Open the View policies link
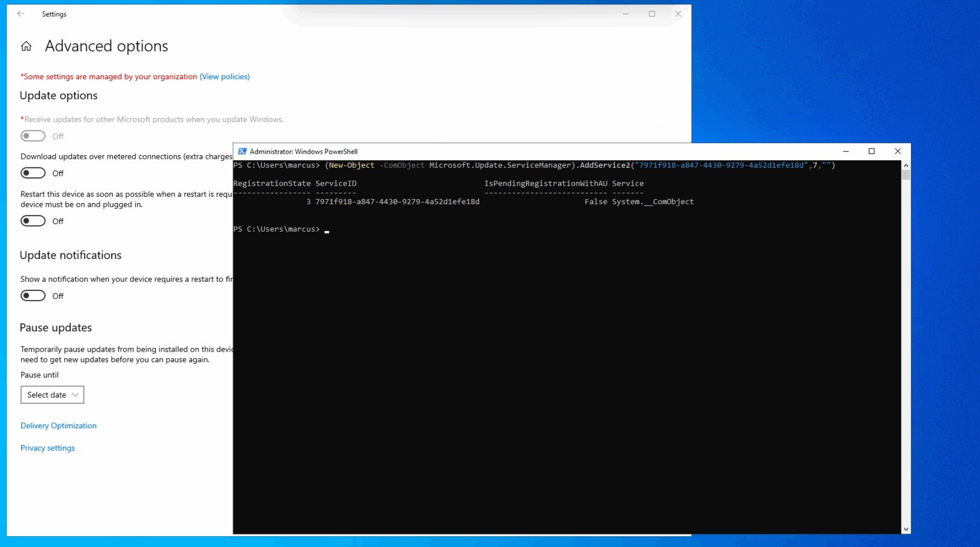980x547 pixels. [x=225, y=76]
